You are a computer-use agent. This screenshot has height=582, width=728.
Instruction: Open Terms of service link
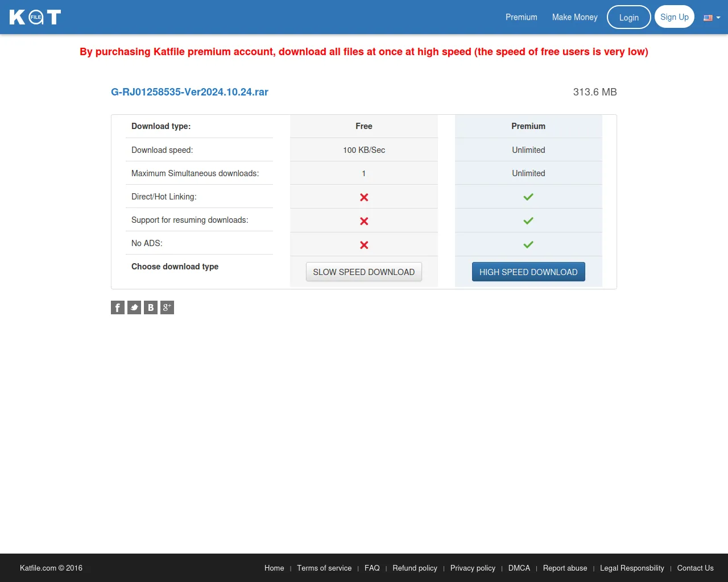click(x=324, y=568)
